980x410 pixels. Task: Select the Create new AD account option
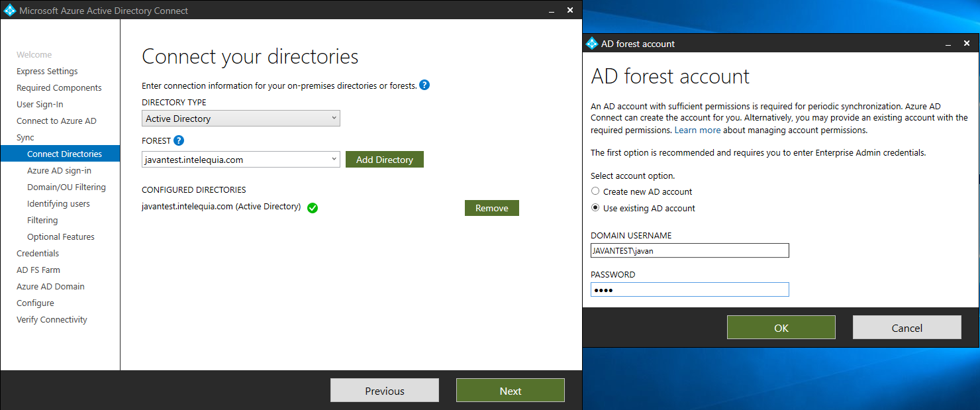click(x=595, y=191)
